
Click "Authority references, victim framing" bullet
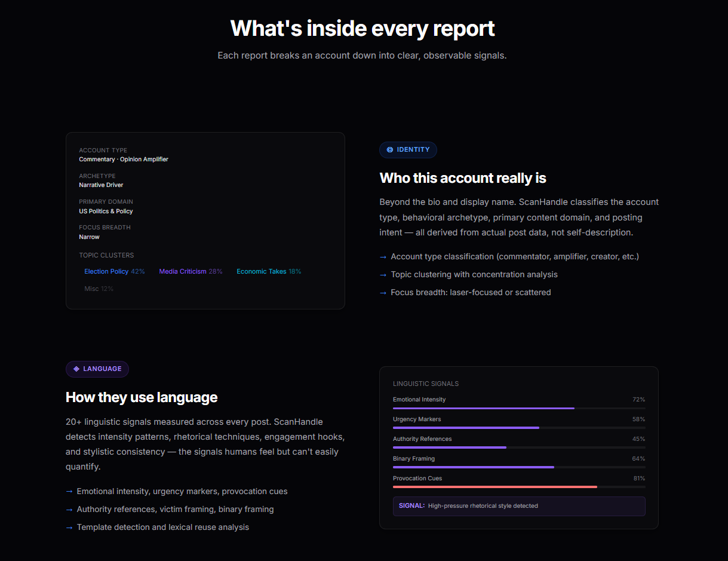click(170, 509)
